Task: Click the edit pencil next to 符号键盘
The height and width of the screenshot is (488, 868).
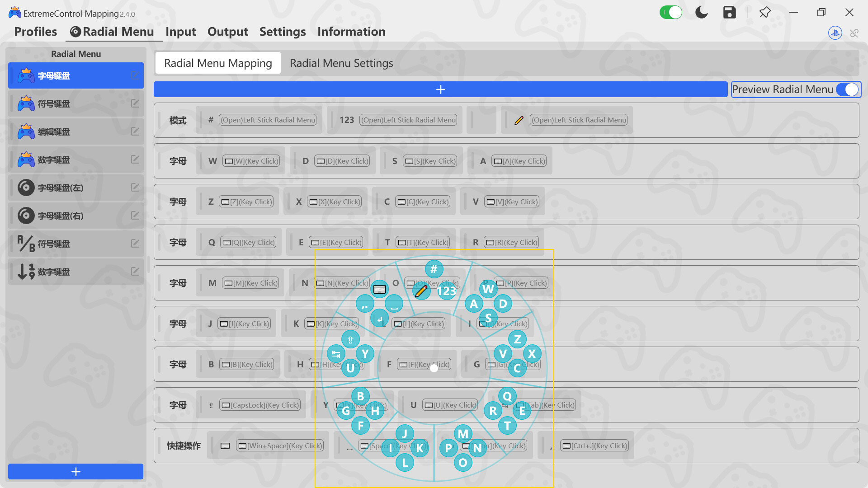Action: click(x=135, y=103)
